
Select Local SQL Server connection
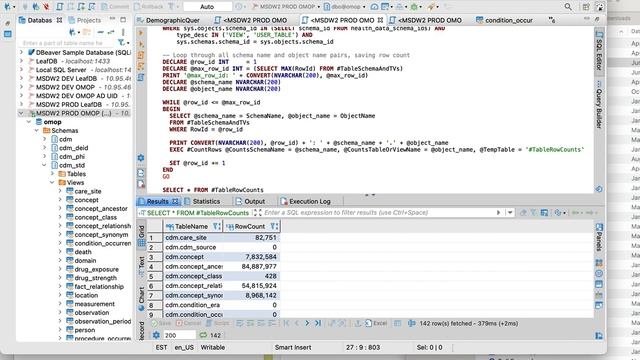(80, 70)
